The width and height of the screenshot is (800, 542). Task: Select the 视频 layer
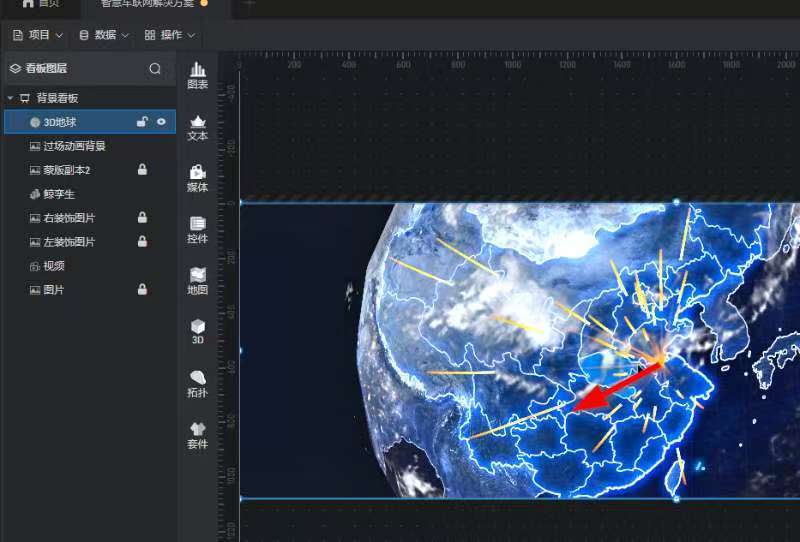tap(90, 266)
